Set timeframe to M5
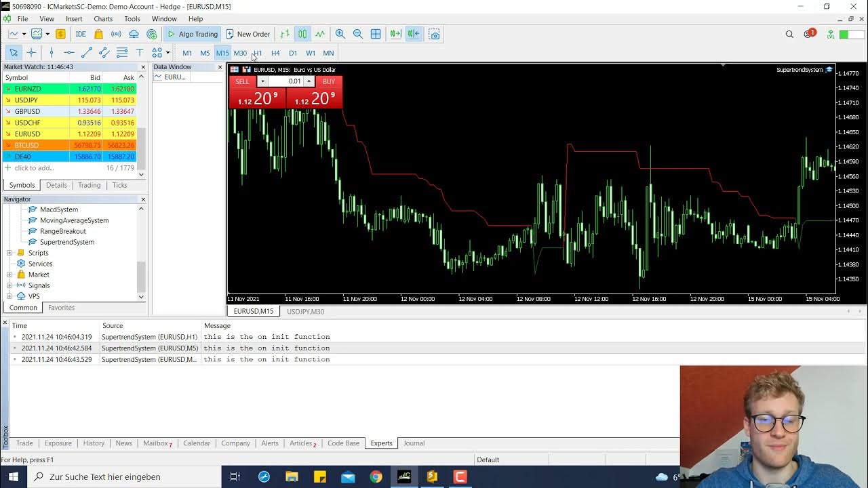Viewport: 868px width, 488px height. point(205,53)
